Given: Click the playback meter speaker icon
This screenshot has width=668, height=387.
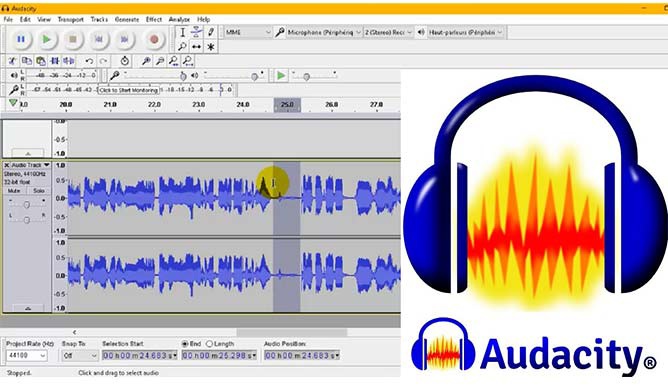Looking at the screenshot, I should 14,75.
